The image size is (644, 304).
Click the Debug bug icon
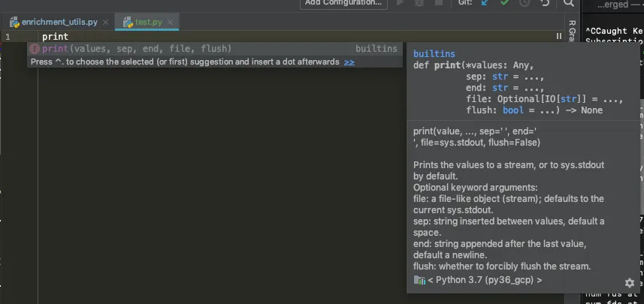tap(419, 2)
